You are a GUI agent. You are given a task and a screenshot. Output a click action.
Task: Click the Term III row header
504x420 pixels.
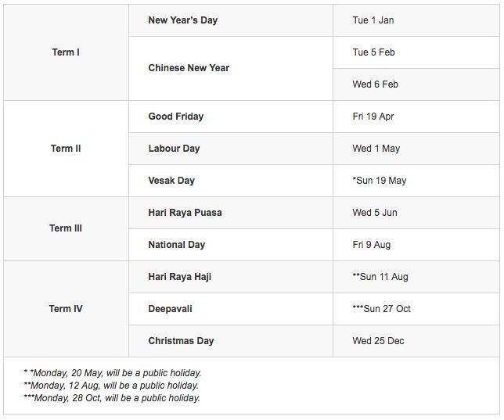click(66, 228)
